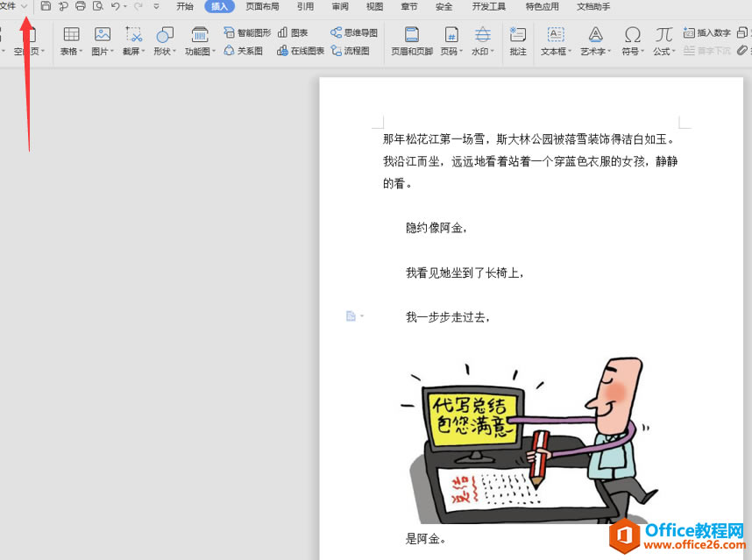The image size is (752, 560).
Task: Click 页眉和页脚 header and footer icon
Action: click(x=412, y=34)
